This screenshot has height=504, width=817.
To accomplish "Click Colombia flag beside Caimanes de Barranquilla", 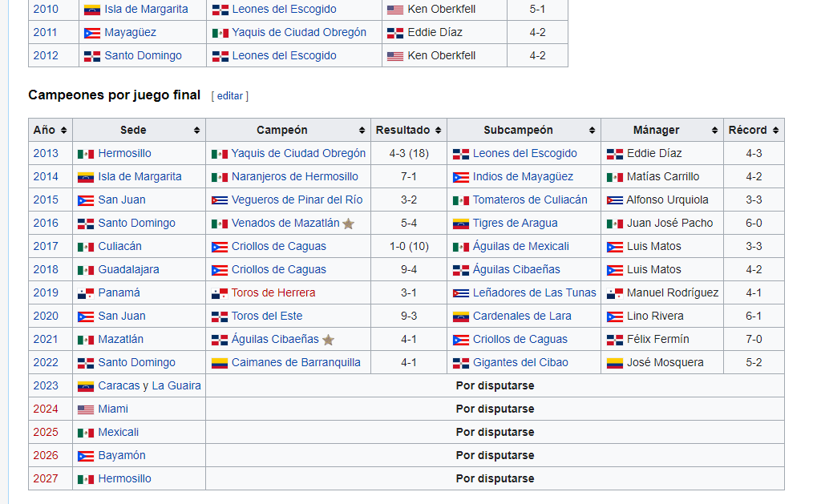I will tap(220, 364).
